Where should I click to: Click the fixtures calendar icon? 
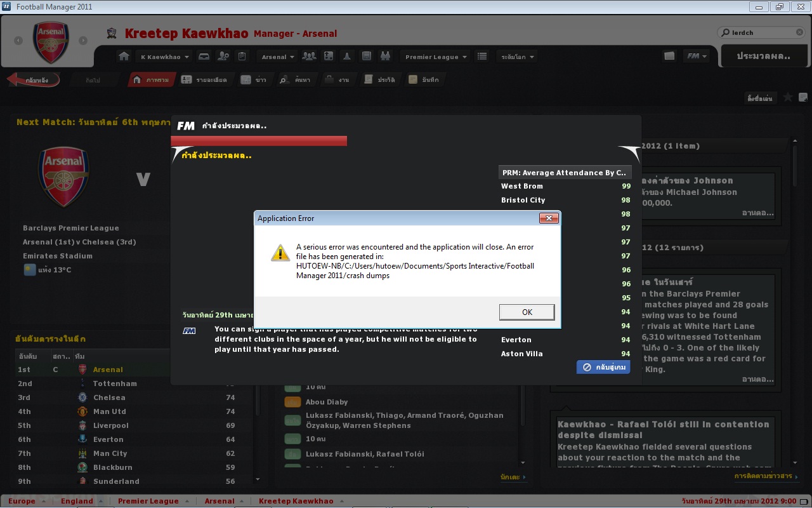point(366,57)
